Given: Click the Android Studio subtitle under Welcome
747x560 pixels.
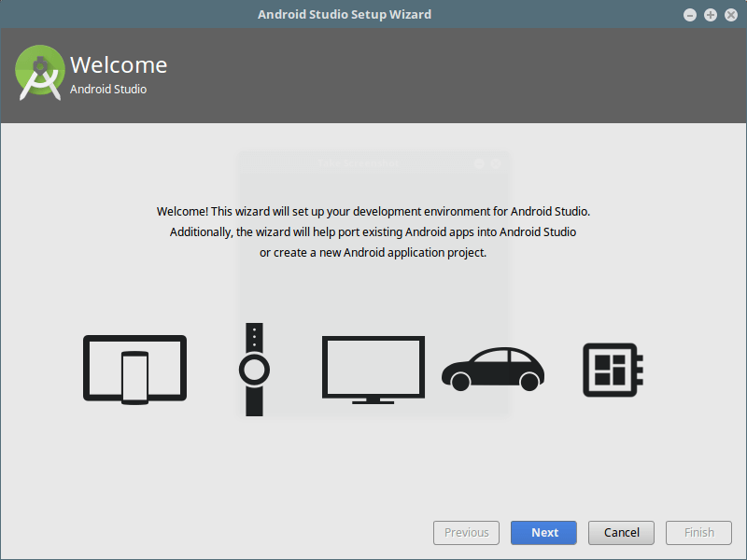Looking at the screenshot, I should 108,90.
